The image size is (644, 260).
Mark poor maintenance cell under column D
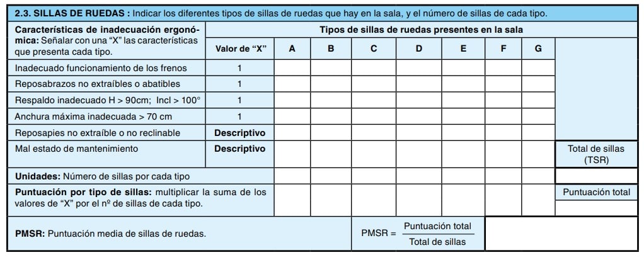(419, 154)
